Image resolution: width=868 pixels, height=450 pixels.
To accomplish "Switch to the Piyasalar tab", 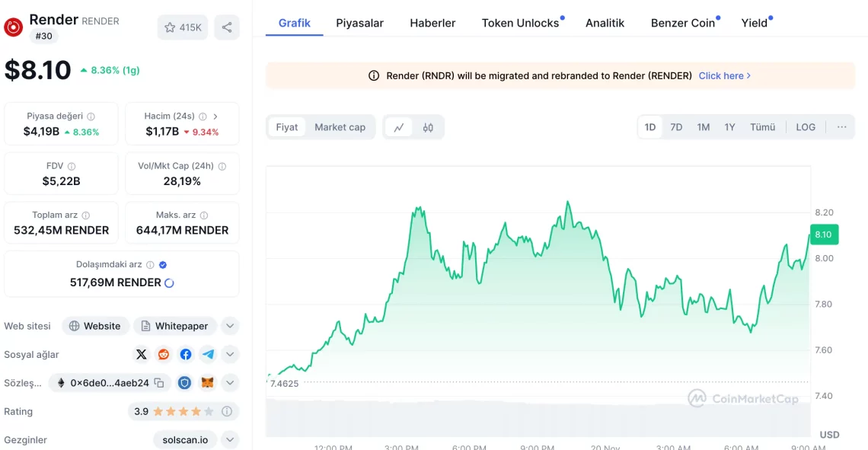I will [x=359, y=23].
